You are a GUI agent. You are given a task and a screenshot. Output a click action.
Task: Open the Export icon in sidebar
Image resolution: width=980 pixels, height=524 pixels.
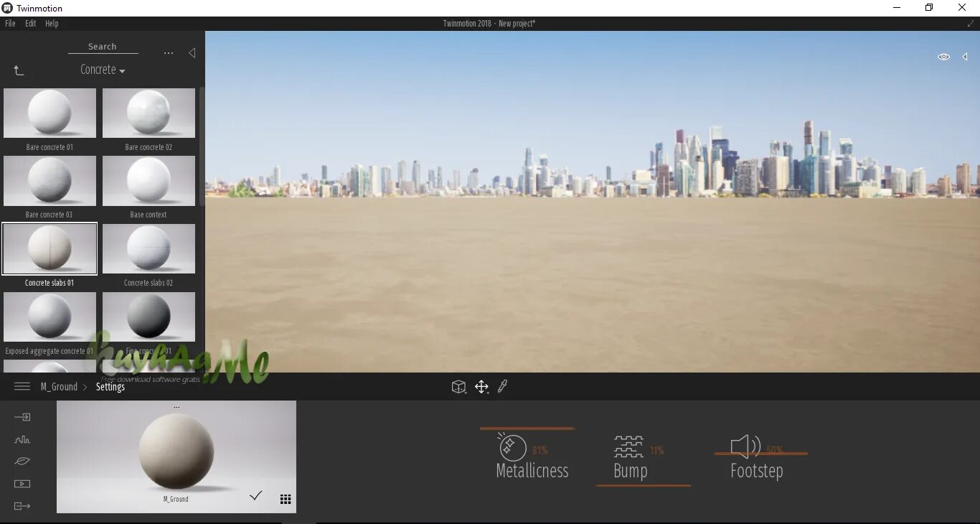[x=22, y=506]
